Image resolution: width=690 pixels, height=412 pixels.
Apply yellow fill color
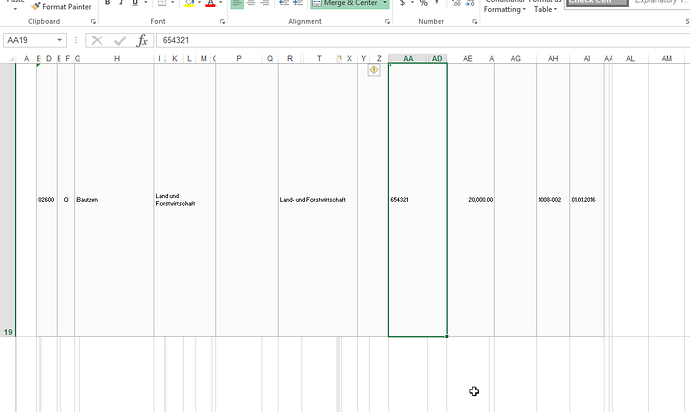(x=189, y=3)
